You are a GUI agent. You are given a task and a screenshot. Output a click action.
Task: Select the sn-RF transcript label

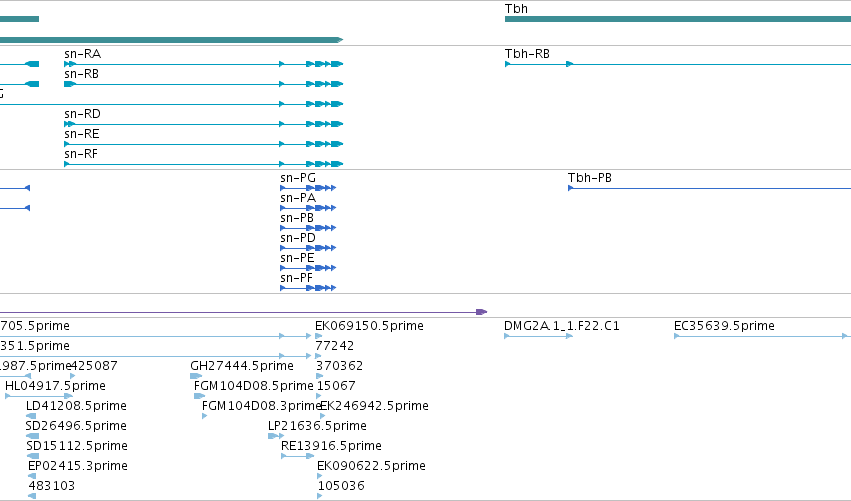[x=81, y=154]
